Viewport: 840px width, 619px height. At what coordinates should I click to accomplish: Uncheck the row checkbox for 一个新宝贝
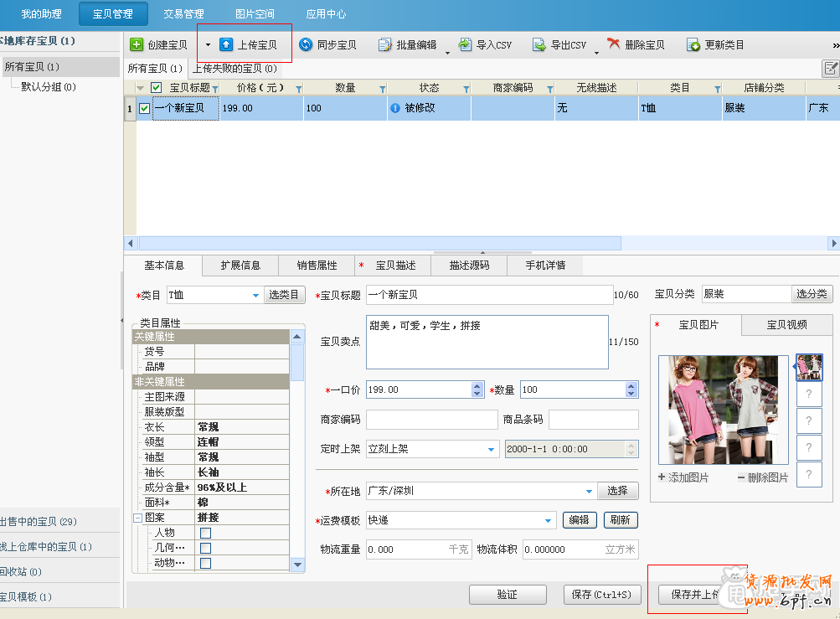[x=145, y=108]
